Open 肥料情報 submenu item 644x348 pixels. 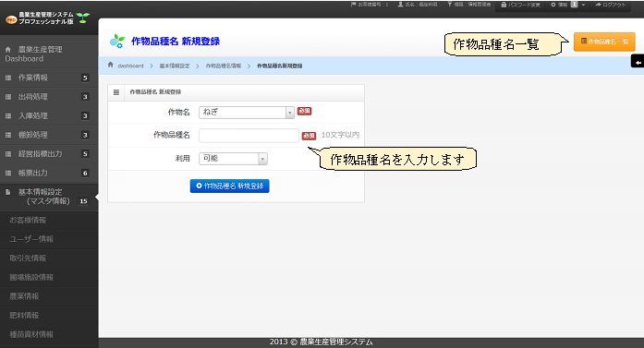[24, 315]
